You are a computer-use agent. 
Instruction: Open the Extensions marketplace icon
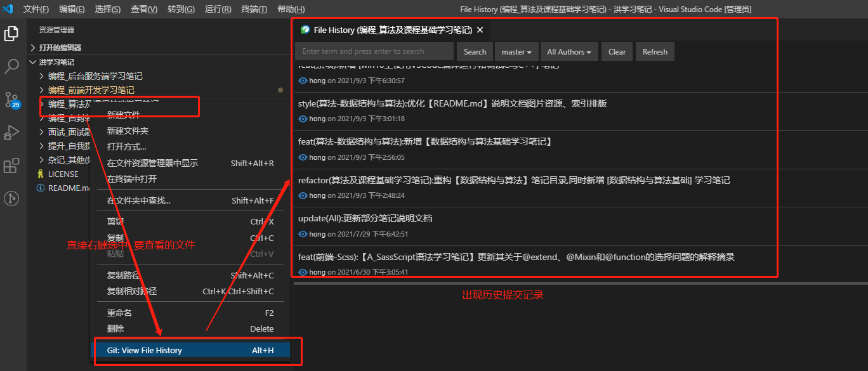[11, 166]
